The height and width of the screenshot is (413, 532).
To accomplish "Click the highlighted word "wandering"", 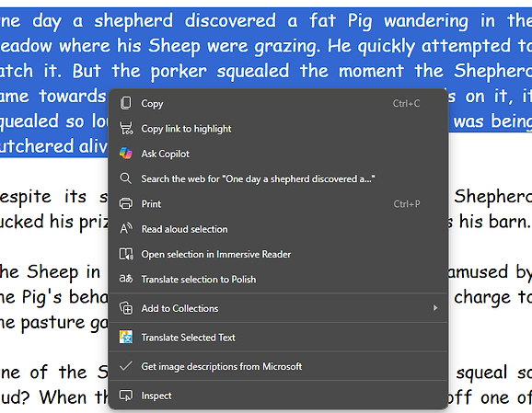I will pyautogui.click(x=426, y=21).
